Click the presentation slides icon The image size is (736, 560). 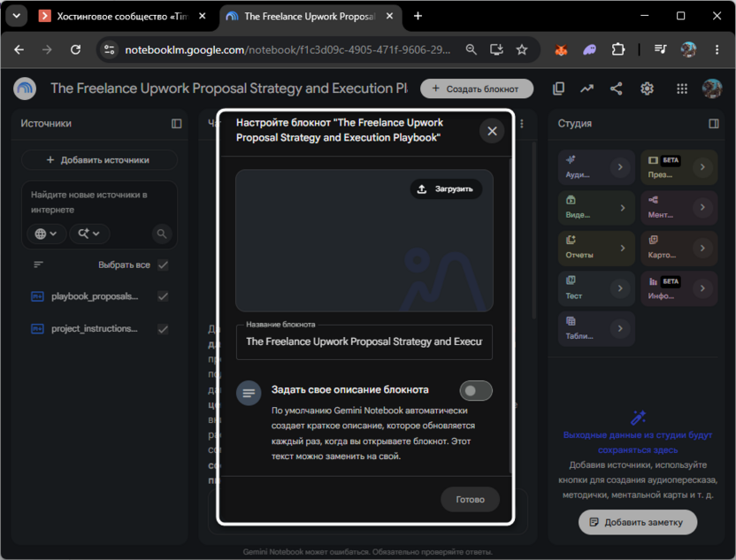pyautogui.click(x=653, y=160)
